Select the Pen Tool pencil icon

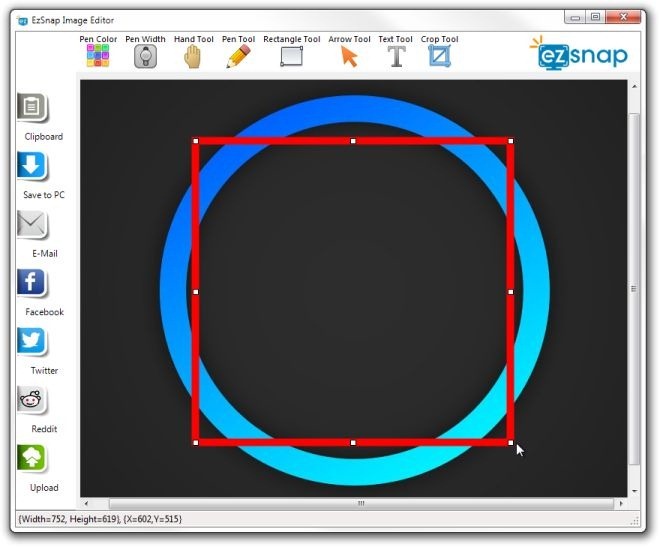(238, 56)
